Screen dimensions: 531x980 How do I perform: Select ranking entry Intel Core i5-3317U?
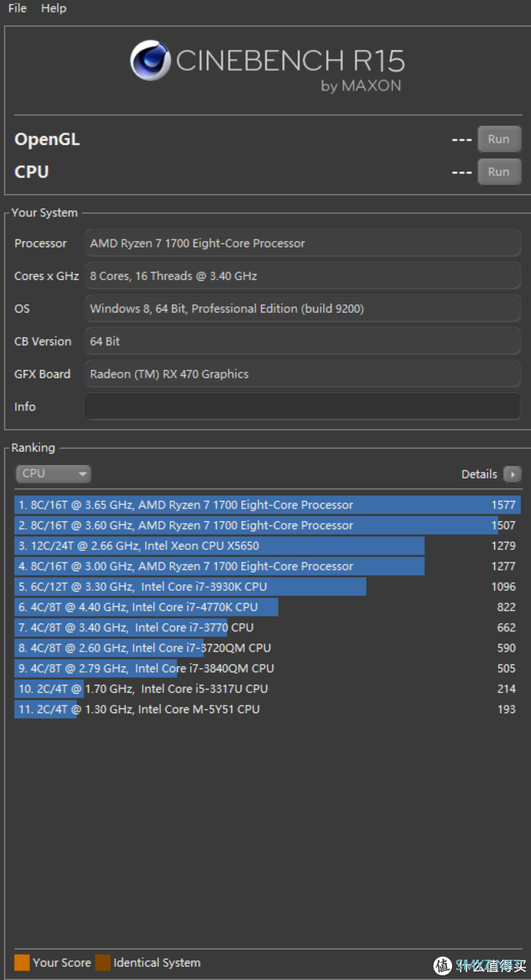coord(267,689)
